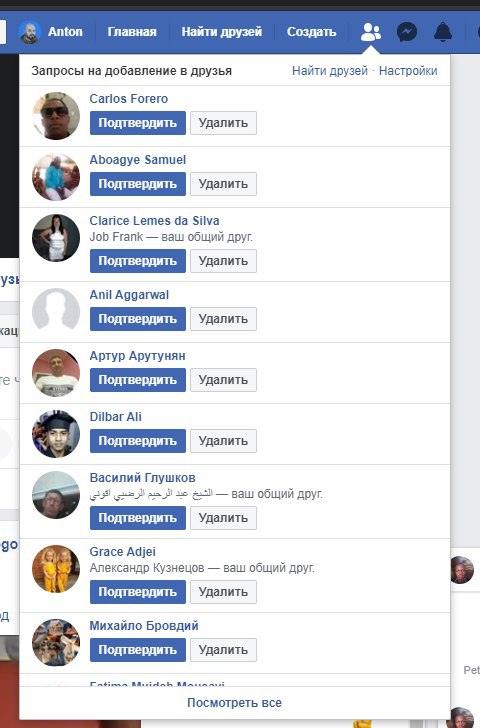Confirm Василий Глушков's friend request
The width and height of the screenshot is (480, 728).
click(138, 518)
